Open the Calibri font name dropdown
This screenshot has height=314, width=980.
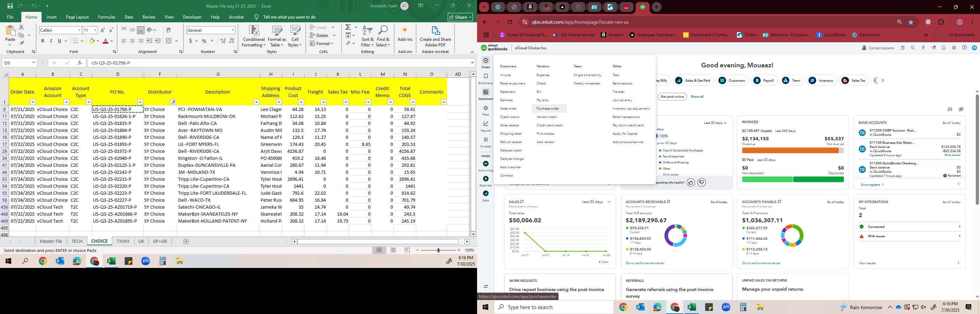pyautogui.click(x=79, y=30)
